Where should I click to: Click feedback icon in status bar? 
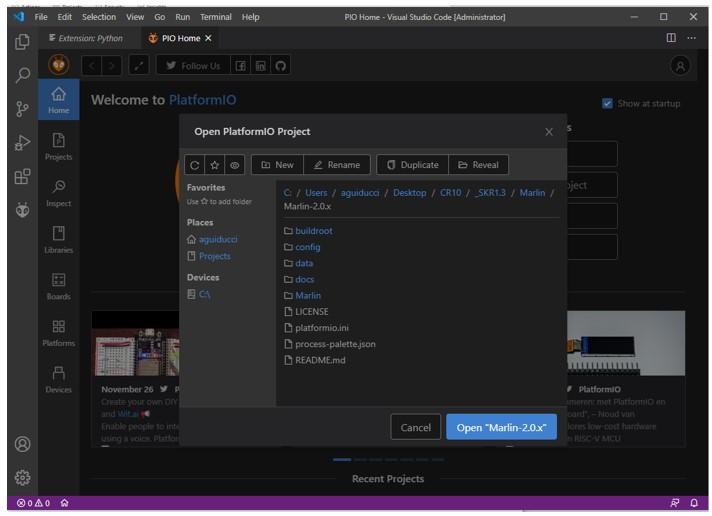[x=675, y=503]
